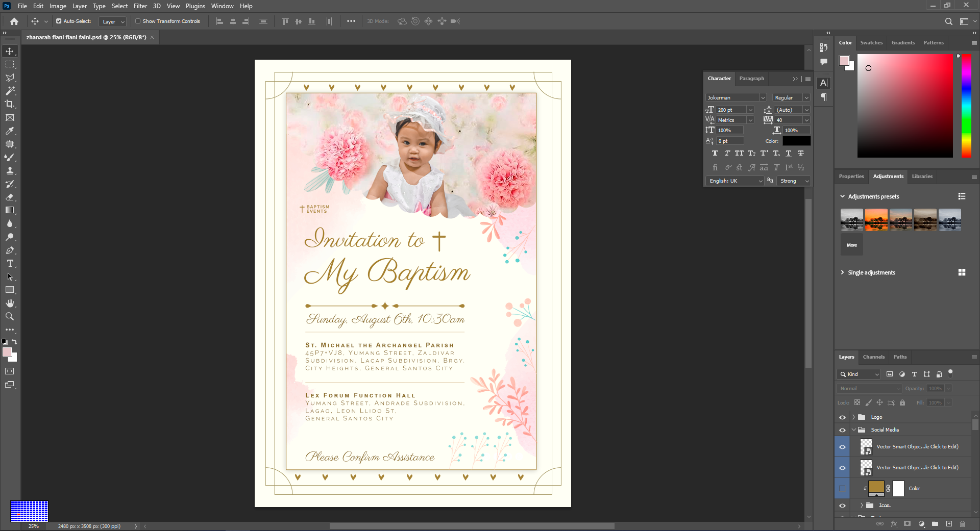Select the Brush tool
The width and height of the screenshot is (980, 531).
point(10,157)
